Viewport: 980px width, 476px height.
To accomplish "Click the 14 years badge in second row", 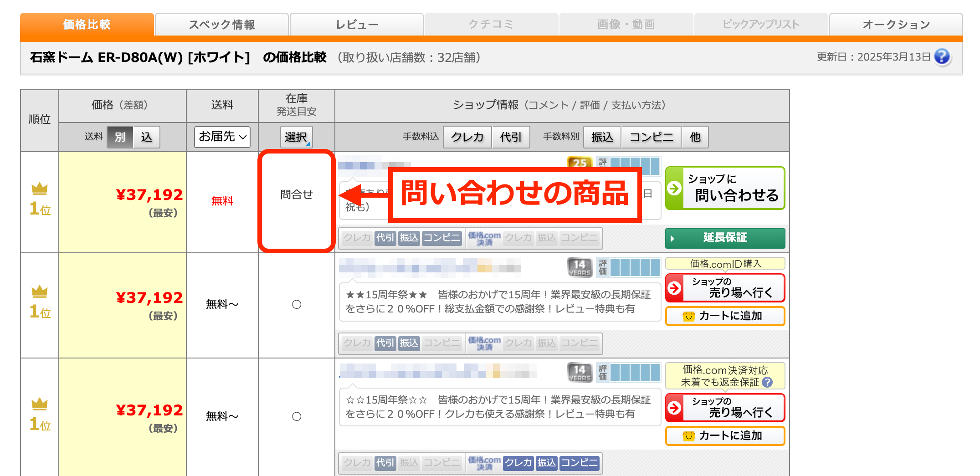I will (579, 267).
